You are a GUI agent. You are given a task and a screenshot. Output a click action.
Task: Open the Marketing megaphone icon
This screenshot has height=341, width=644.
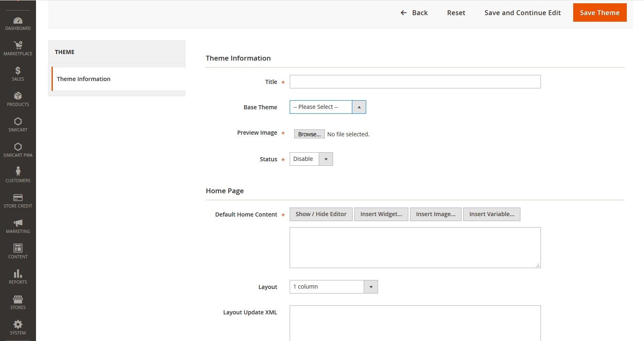click(x=18, y=223)
